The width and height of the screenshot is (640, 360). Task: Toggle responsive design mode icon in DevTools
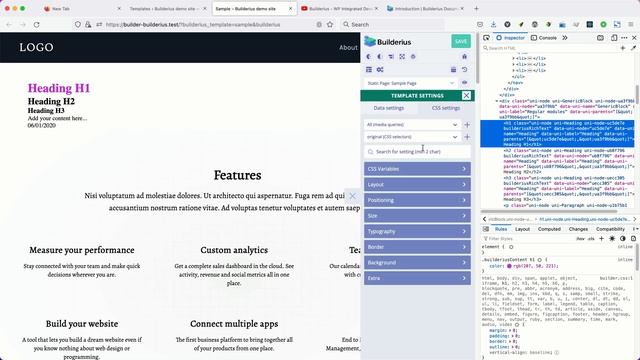point(614,38)
